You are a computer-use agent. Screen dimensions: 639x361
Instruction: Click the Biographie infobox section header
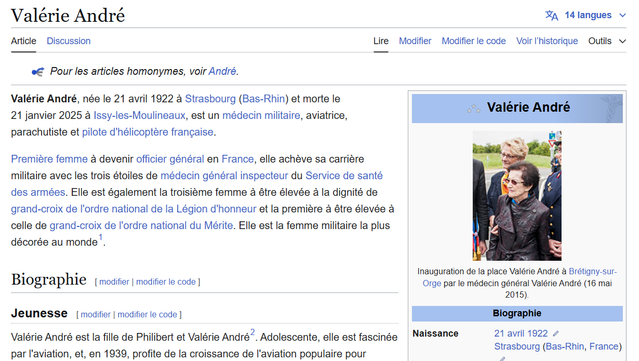coord(517,313)
